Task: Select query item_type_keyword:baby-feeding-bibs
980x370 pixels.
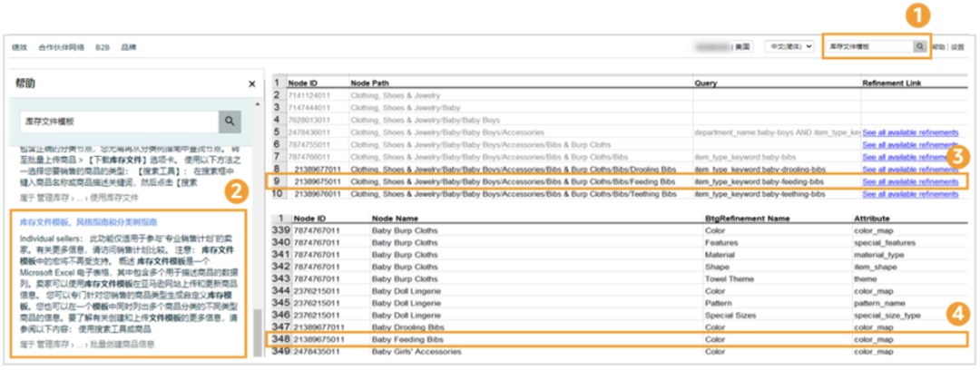Action: pyautogui.click(x=759, y=182)
